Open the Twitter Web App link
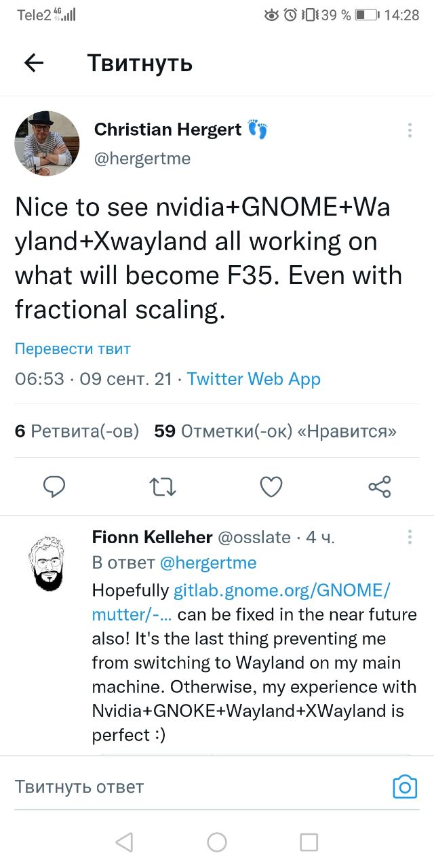434x868 pixels. [254, 379]
